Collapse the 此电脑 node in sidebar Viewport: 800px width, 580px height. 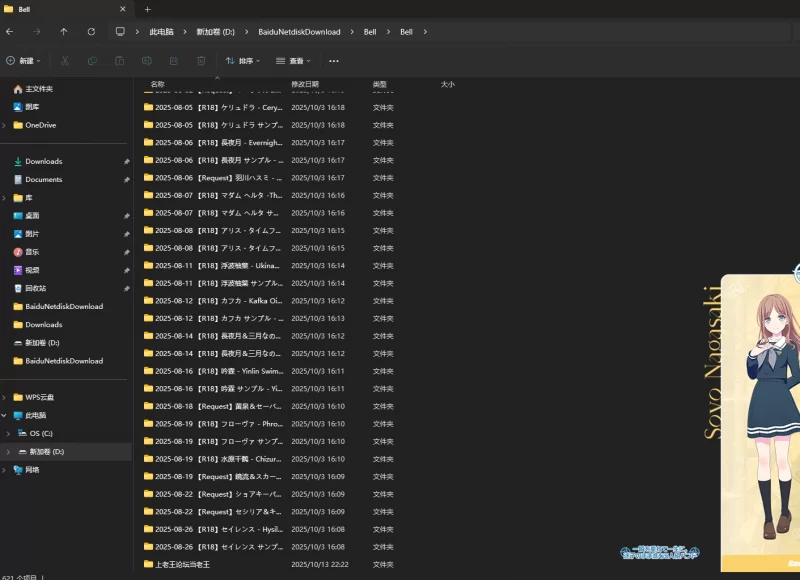click(5, 415)
